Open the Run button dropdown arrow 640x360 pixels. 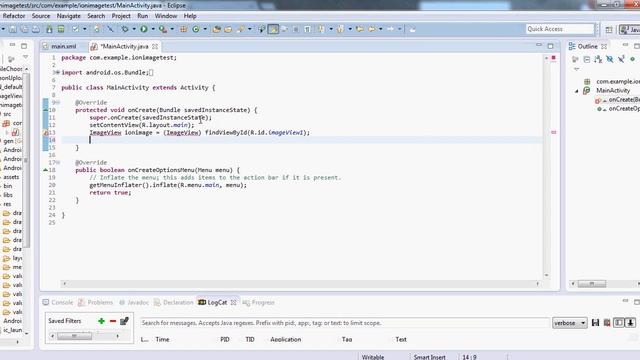tap(153, 29)
